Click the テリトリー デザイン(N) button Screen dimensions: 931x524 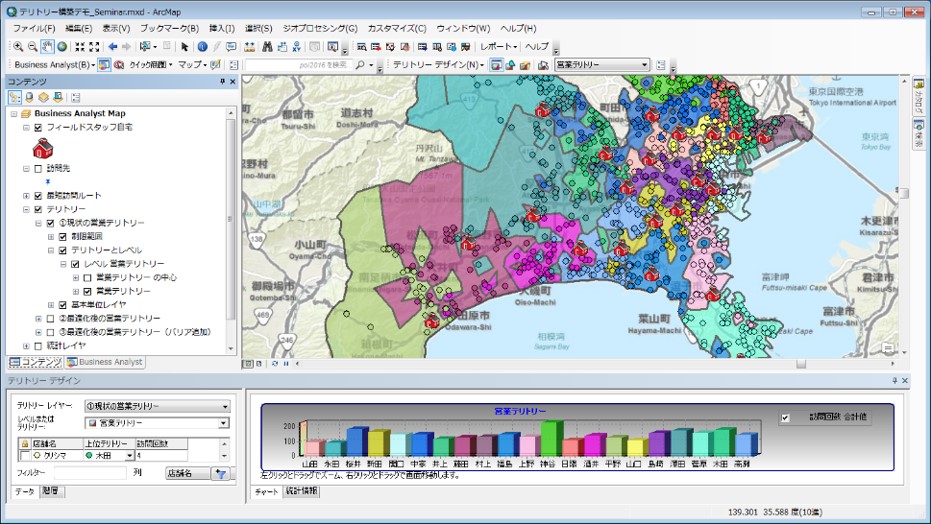438,65
